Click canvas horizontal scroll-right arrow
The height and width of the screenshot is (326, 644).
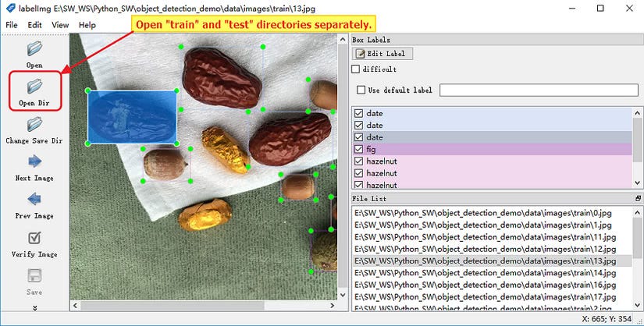(333, 306)
